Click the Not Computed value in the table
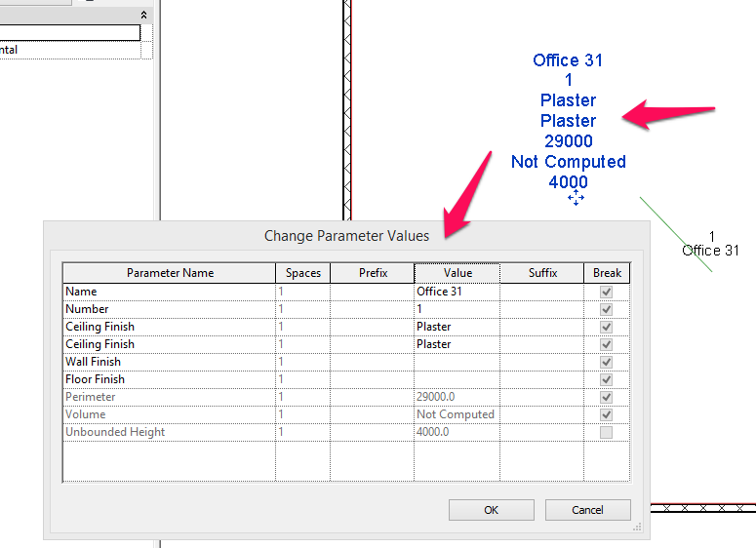This screenshot has height=548, width=756. 458,415
